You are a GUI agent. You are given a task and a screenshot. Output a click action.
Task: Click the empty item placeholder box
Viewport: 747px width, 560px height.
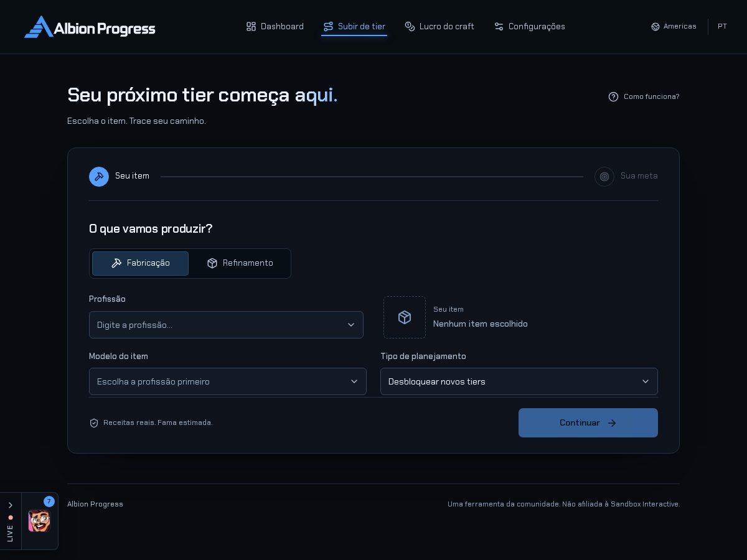pos(405,317)
